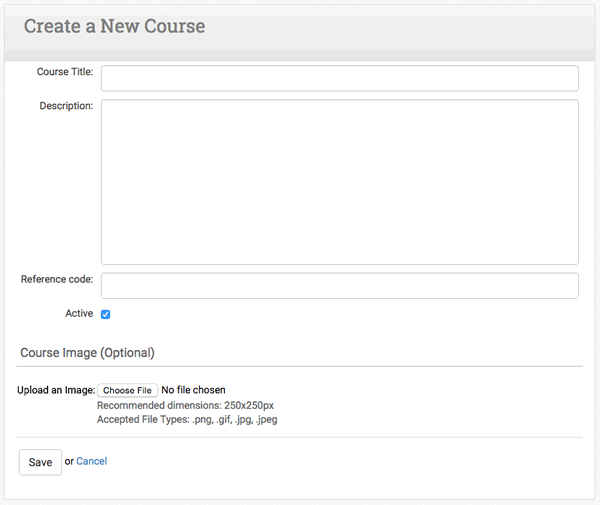Focus the Description text area
This screenshot has height=505, width=600.
[339, 182]
